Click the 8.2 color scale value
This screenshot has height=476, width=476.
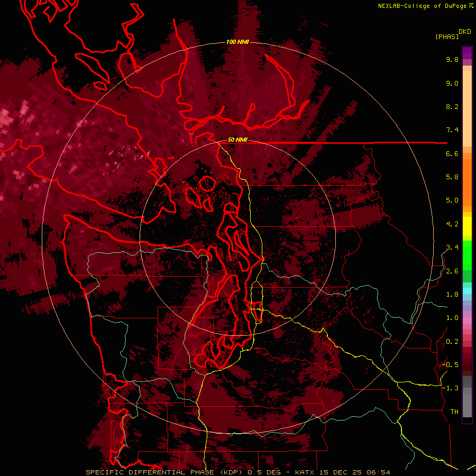(452, 107)
